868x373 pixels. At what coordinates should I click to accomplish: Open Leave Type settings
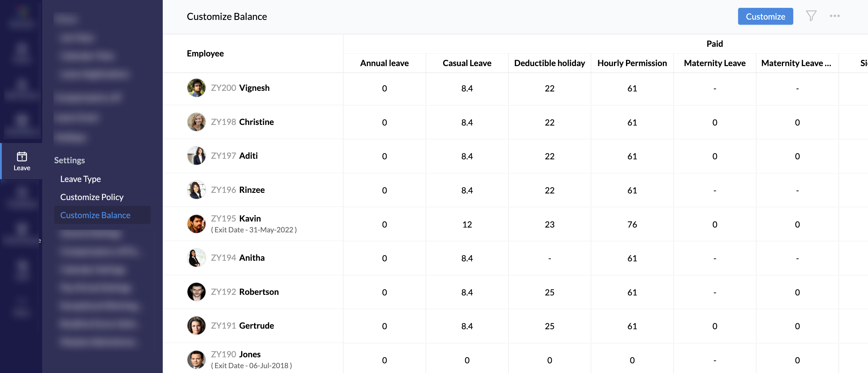click(80, 179)
